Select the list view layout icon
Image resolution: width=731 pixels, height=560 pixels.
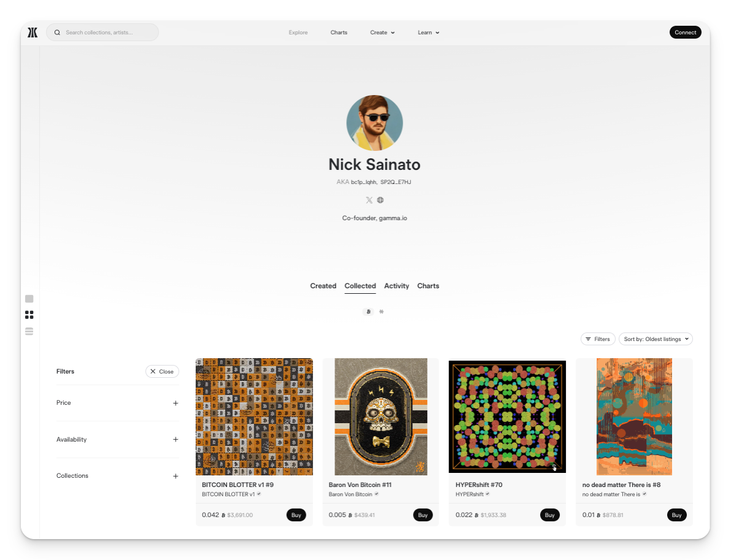tap(29, 331)
